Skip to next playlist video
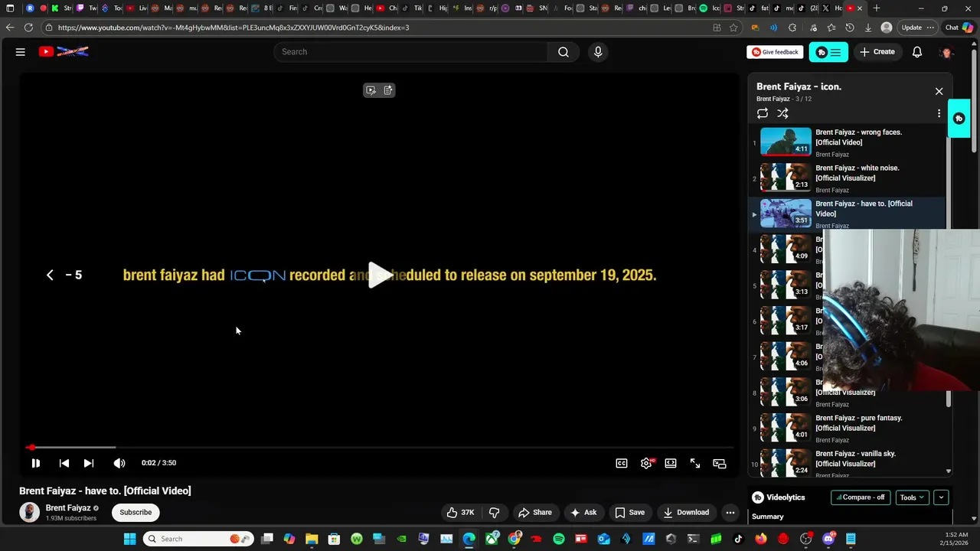 tap(89, 463)
